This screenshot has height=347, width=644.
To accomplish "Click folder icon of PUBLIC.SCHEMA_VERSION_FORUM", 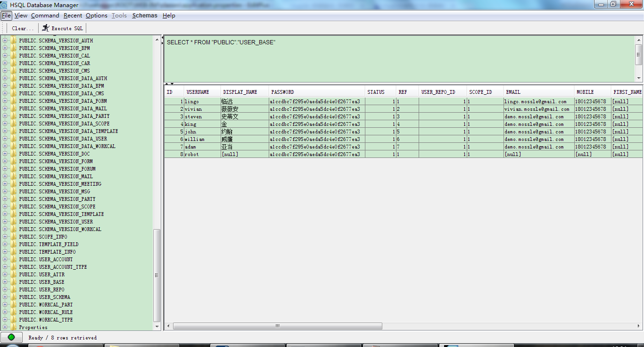I will pyautogui.click(x=13, y=169).
